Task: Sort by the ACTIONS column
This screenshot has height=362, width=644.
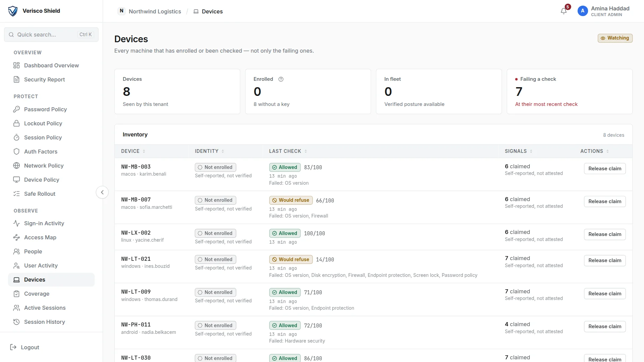Action: point(594,151)
